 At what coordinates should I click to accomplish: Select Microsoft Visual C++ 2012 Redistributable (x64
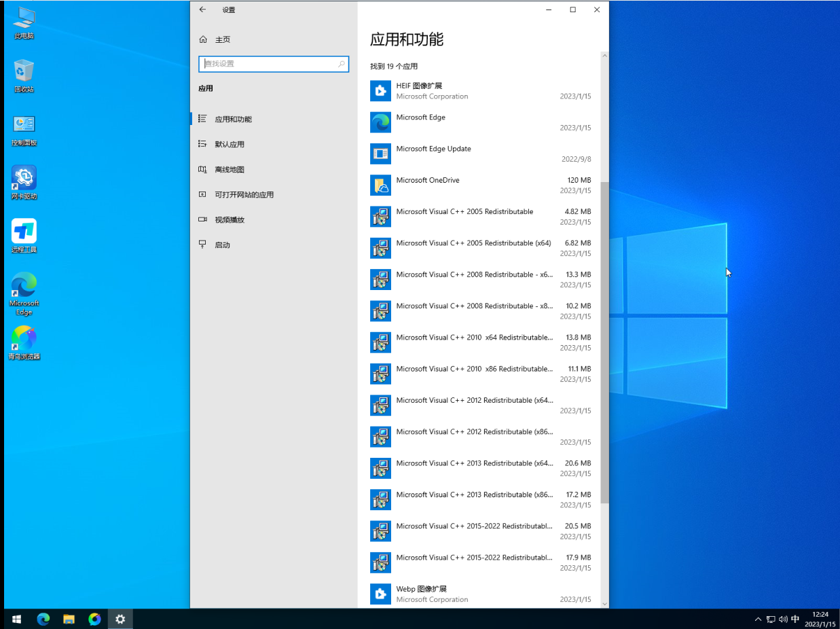[481, 406]
